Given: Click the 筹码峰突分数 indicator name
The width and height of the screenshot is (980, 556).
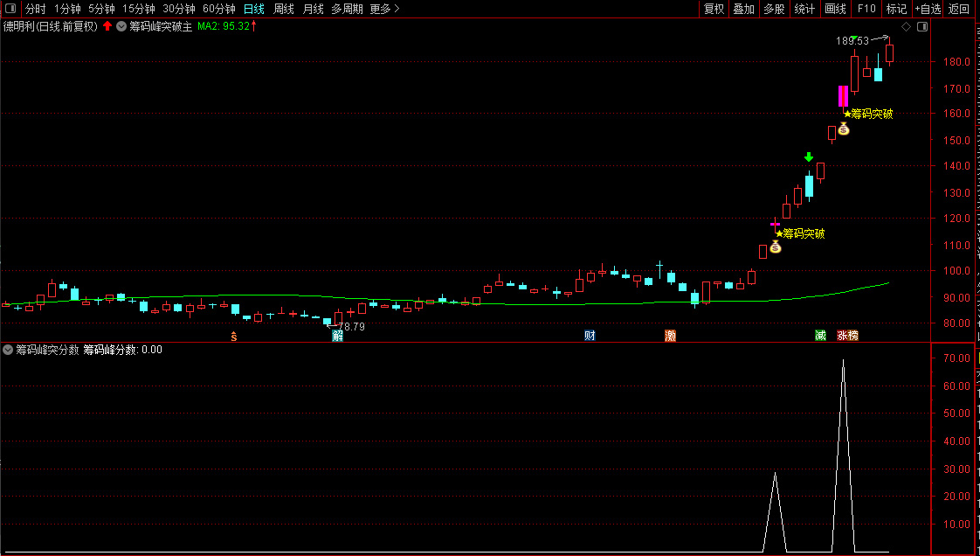Looking at the screenshot, I should click(x=47, y=350).
